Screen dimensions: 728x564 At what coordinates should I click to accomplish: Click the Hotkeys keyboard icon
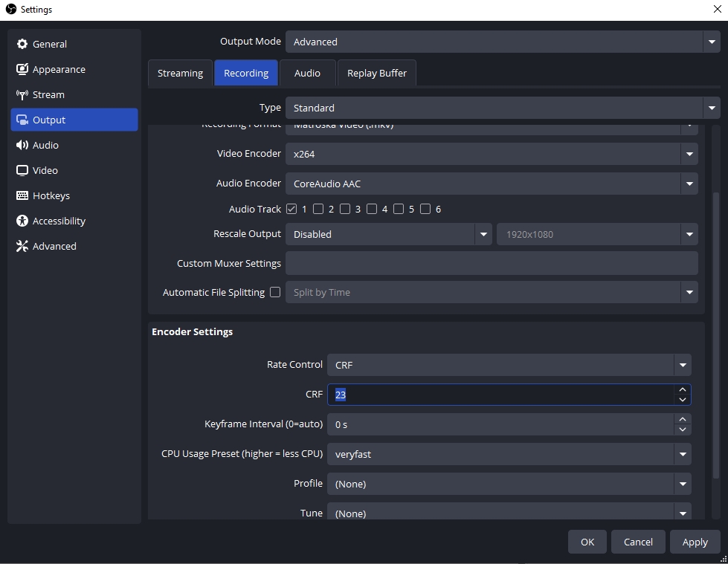click(22, 195)
